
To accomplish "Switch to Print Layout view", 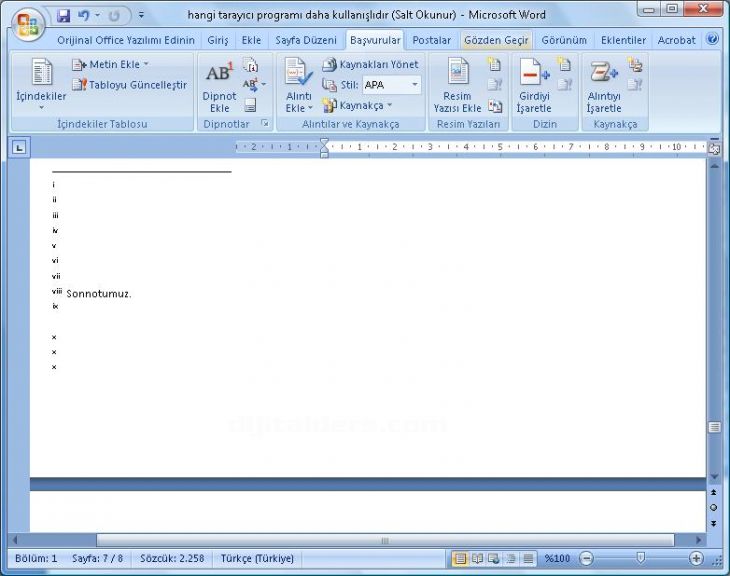I will pos(460,558).
